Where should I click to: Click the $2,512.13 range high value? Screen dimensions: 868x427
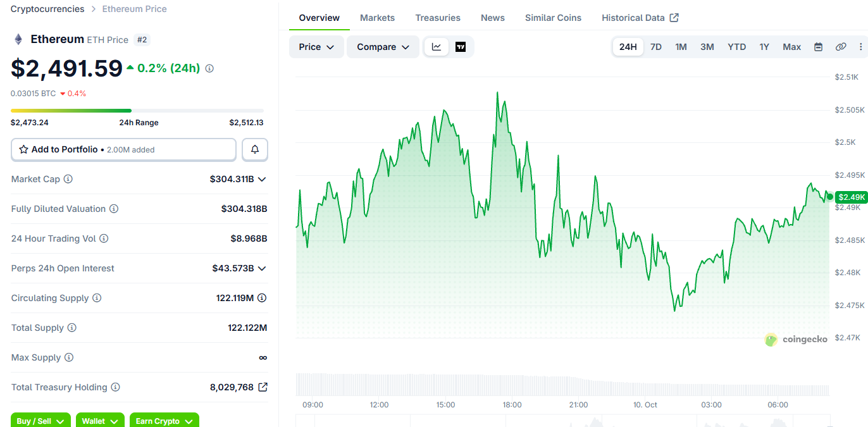[246, 123]
